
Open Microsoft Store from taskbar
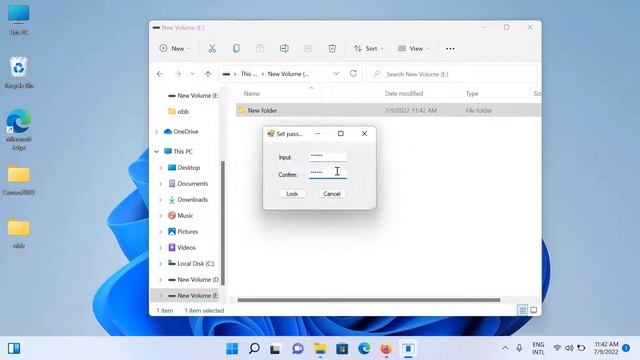click(342, 349)
